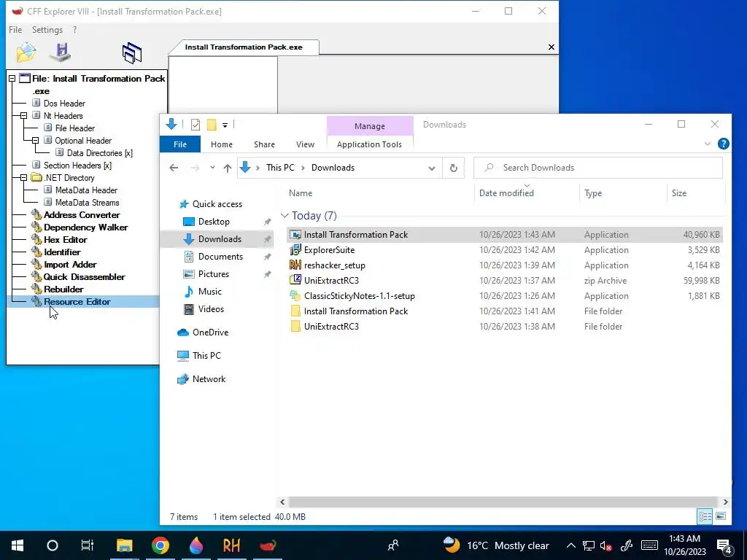Open OneDrive in navigation pane

(x=210, y=332)
